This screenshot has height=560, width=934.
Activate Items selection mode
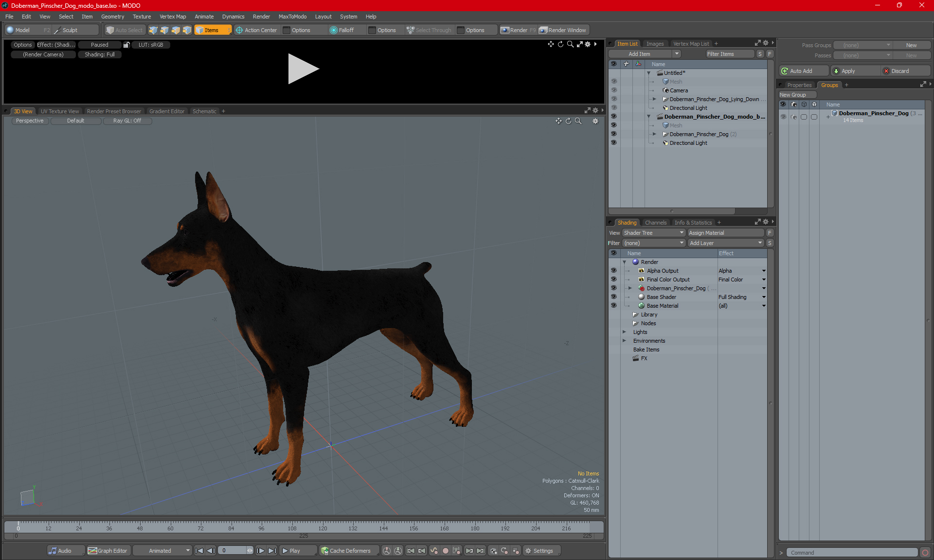click(213, 30)
